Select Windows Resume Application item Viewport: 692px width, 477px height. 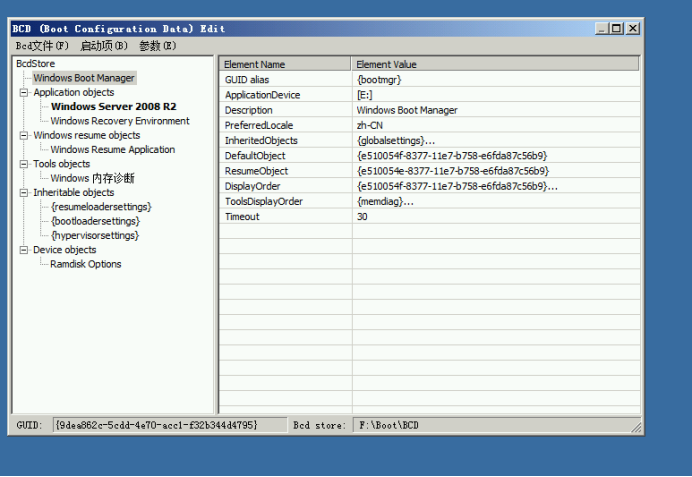pos(112,150)
